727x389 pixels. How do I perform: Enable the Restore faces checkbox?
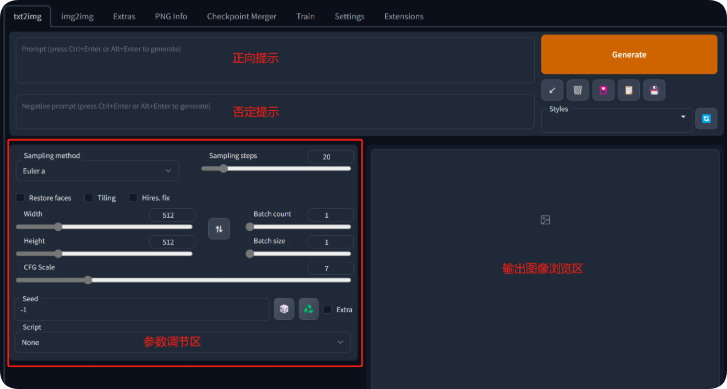(x=20, y=198)
